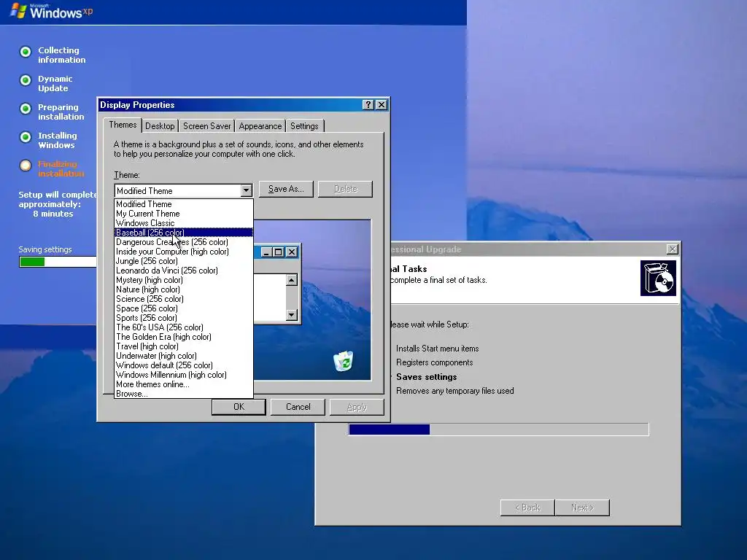Choose Windows Classic theme

click(183, 223)
